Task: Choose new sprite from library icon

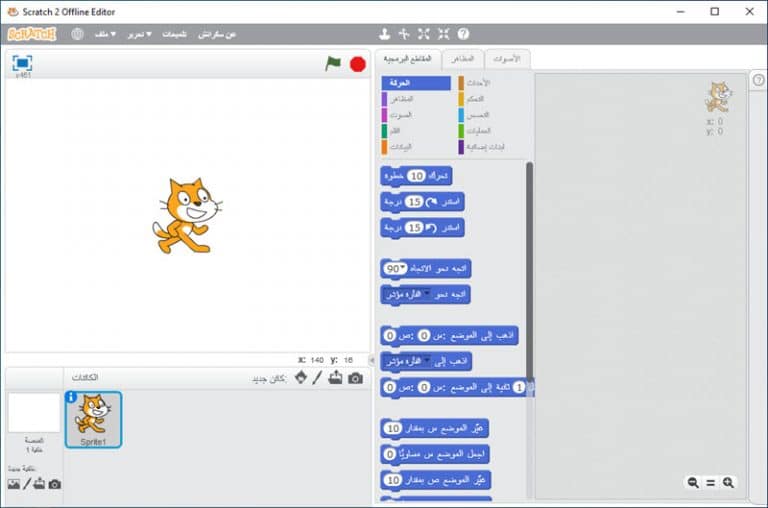Action: point(301,377)
